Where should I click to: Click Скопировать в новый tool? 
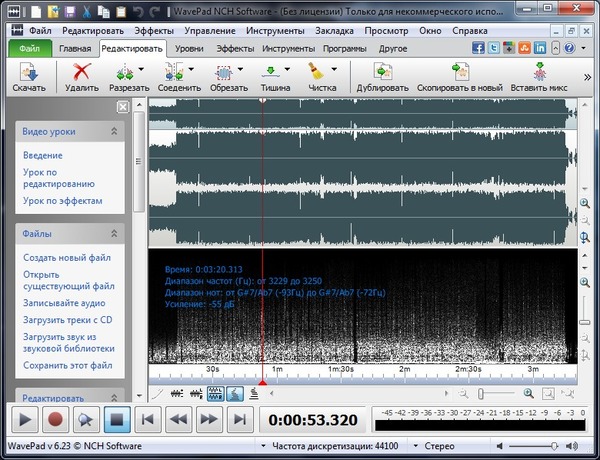460,77
